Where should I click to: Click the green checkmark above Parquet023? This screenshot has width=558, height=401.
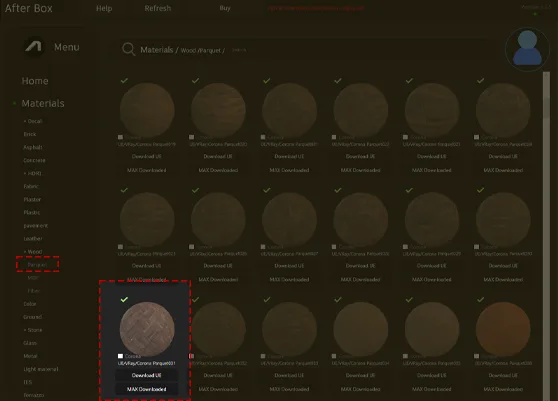coord(409,81)
